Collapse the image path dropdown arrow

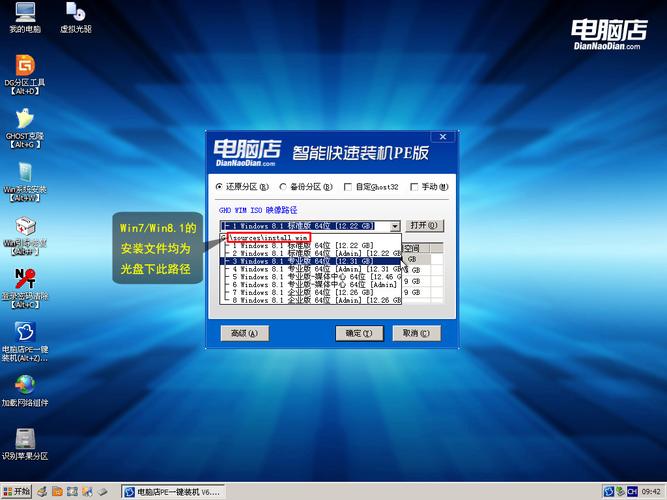(396, 226)
